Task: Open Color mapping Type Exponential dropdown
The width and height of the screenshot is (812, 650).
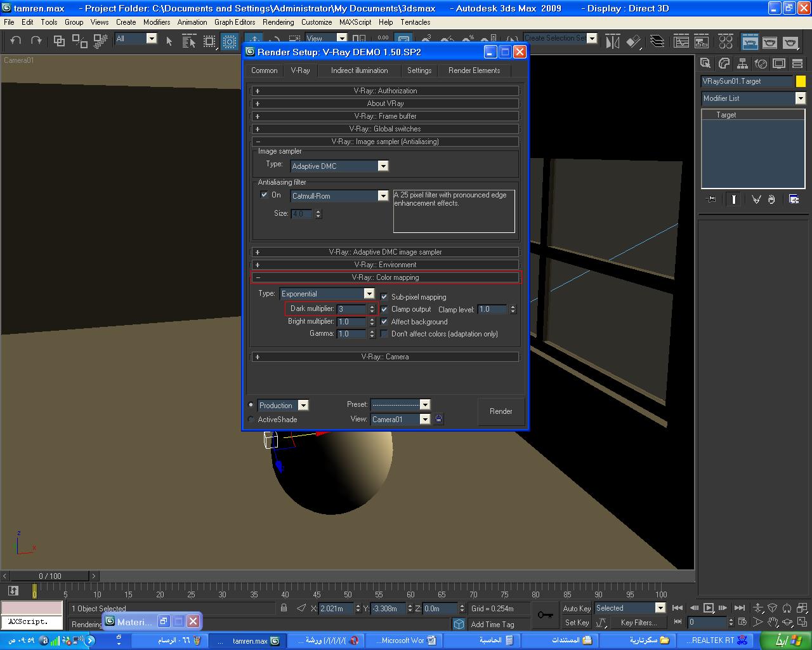Action: [x=327, y=294]
